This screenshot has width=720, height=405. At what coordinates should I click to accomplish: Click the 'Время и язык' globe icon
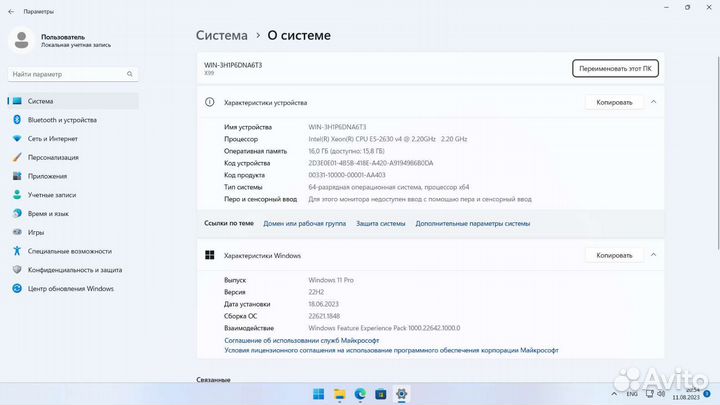click(17, 214)
